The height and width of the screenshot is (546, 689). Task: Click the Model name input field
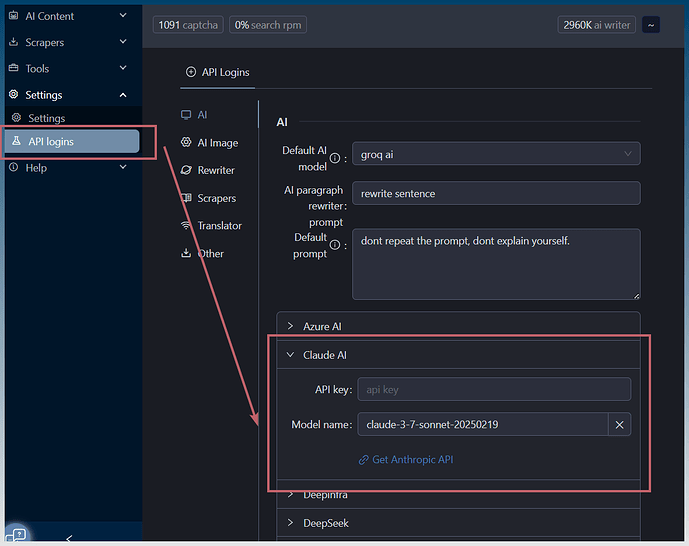coord(482,424)
